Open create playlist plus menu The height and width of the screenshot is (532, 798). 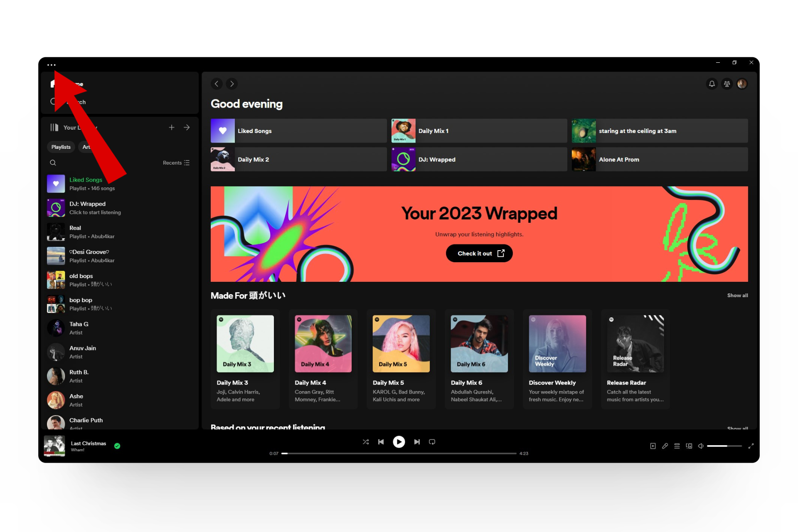tap(171, 128)
